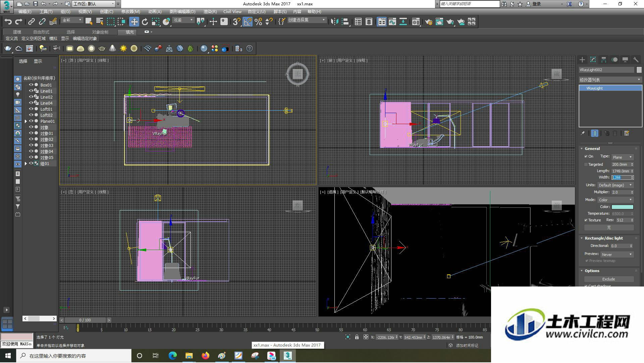The image size is (644, 363).
Task: Select VRayLight in modifier stack
Action: tap(610, 88)
